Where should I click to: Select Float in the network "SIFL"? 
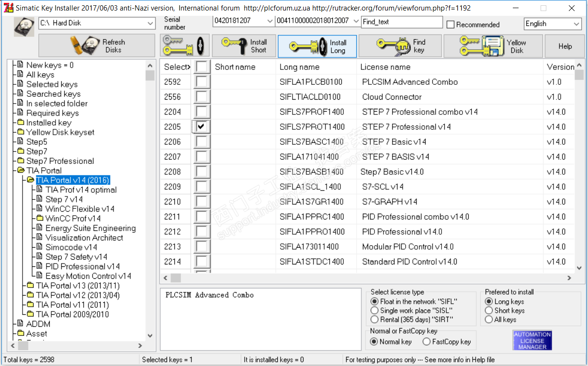coord(374,301)
